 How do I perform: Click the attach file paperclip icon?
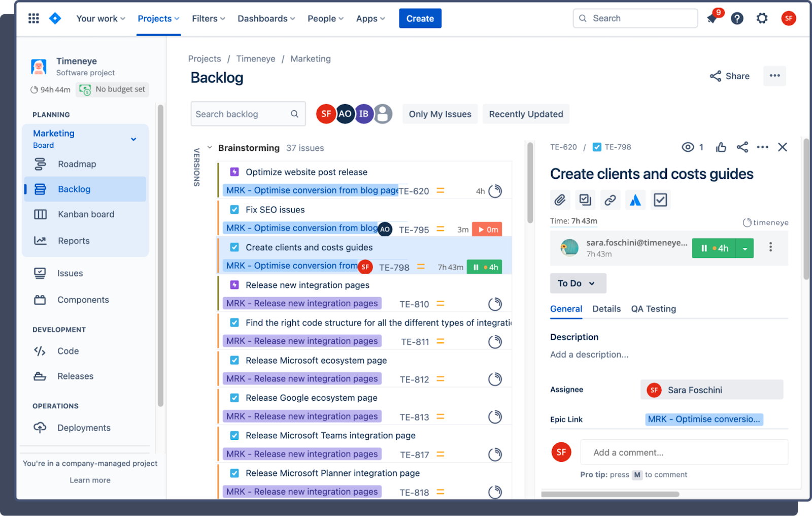click(x=560, y=200)
